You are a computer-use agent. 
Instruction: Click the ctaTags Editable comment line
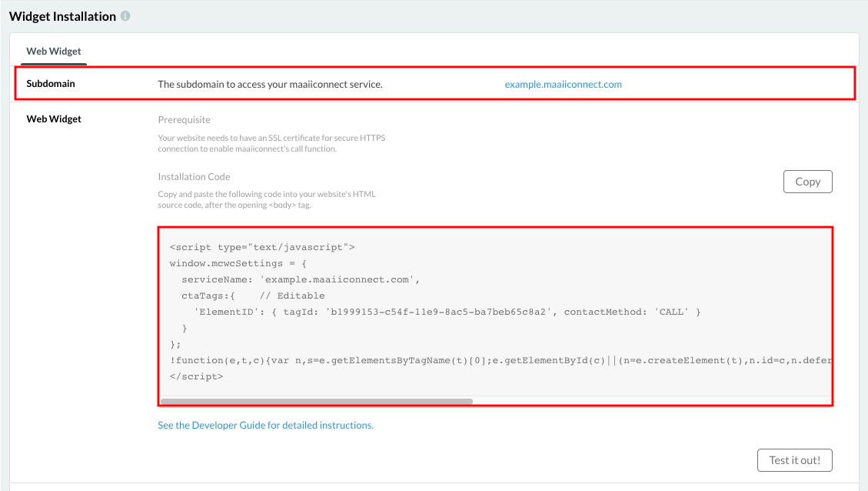(x=253, y=296)
